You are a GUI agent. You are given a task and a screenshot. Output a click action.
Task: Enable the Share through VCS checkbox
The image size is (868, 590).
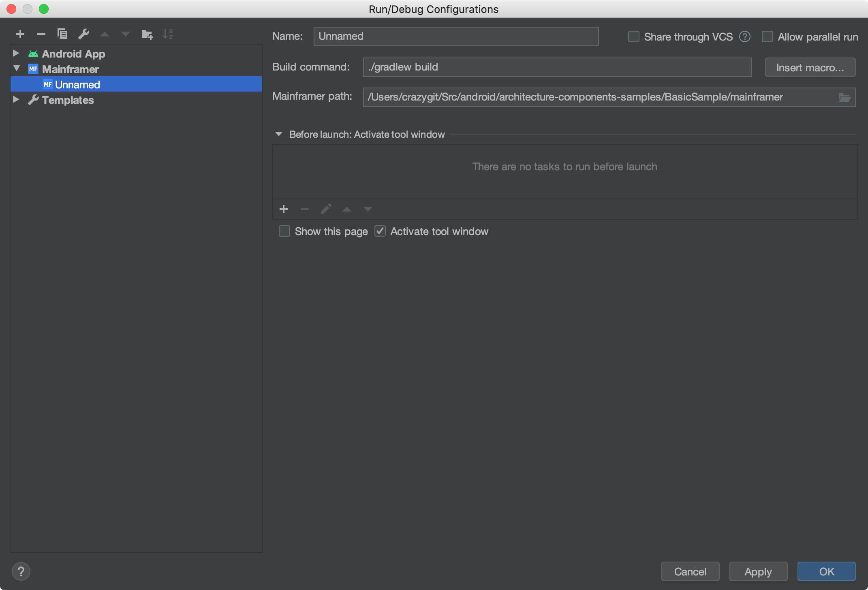pos(634,37)
